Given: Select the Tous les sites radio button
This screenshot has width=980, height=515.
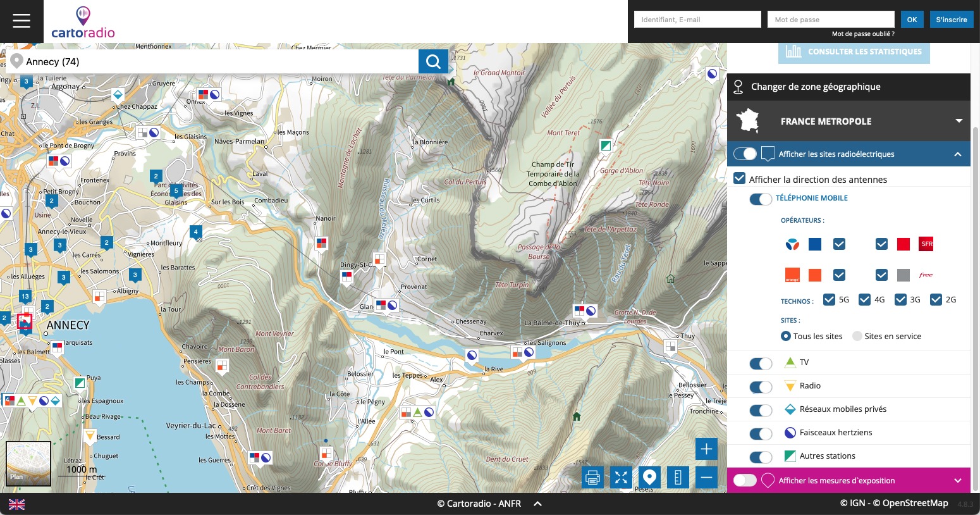Looking at the screenshot, I should (x=786, y=336).
